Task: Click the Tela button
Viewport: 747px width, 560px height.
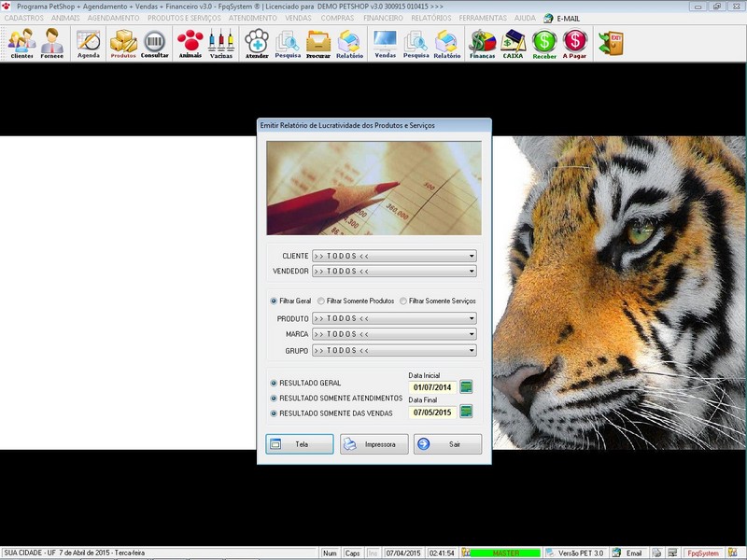Action: coord(300,444)
